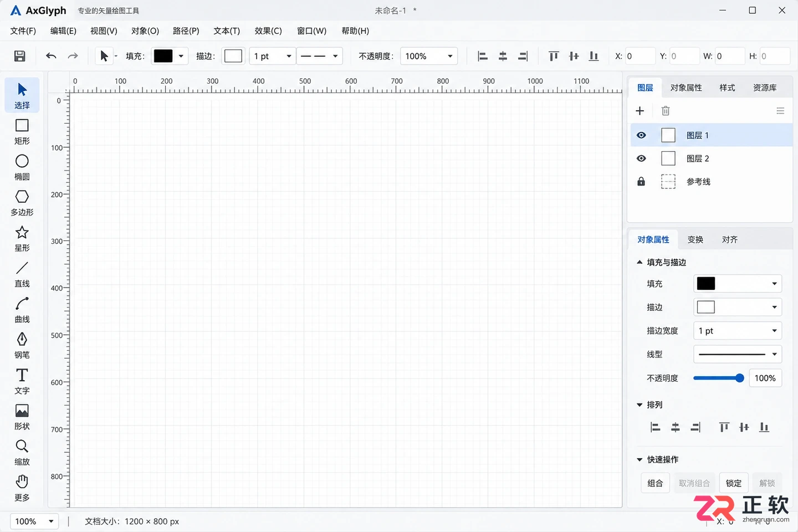Click the Save icon in toolbar
798x532 pixels.
click(19, 56)
